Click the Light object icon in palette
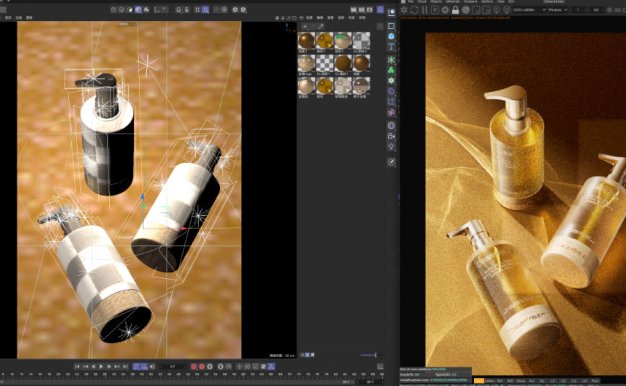This screenshot has height=386, width=626. pos(391,146)
